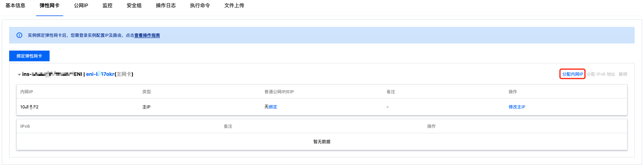This screenshot has width=644, height=167.
Task: Click 绑定 in the public IP column
Action: (273, 107)
